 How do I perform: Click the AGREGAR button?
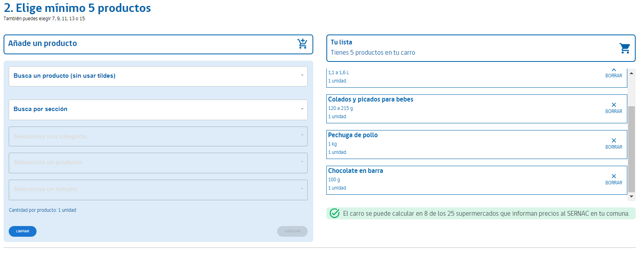(292, 231)
